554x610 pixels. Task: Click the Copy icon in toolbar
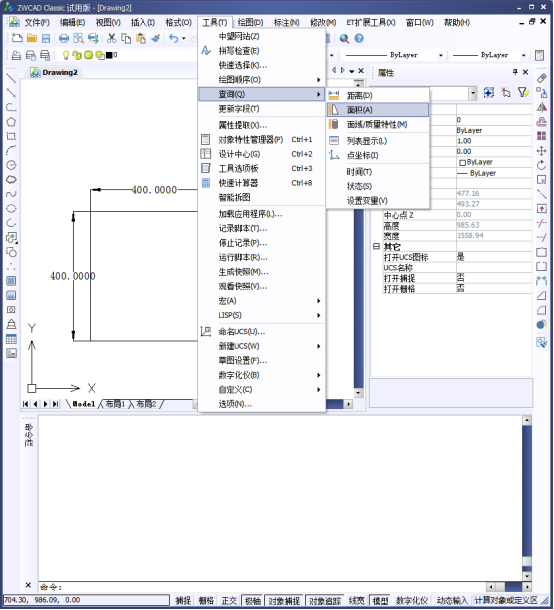click(126, 38)
